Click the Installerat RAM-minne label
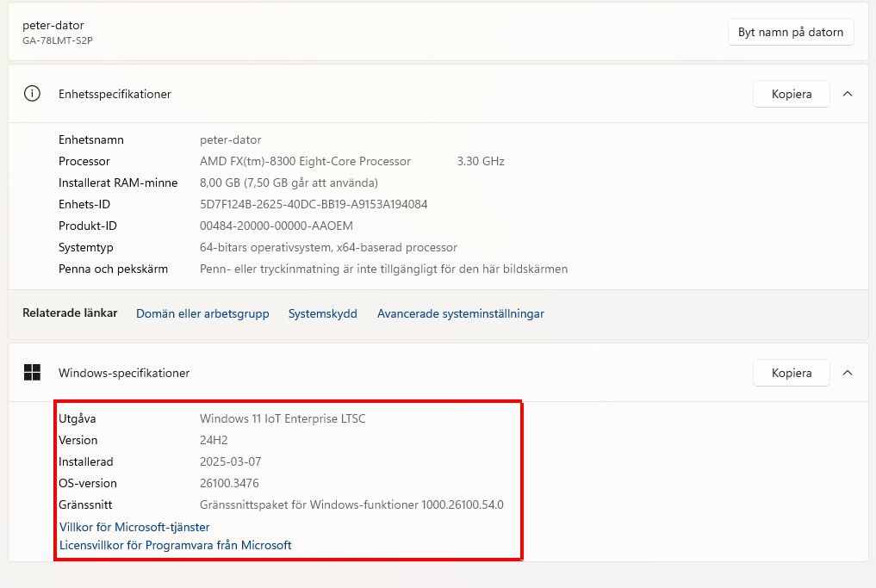This screenshot has width=876, height=588. [x=118, y=183]
